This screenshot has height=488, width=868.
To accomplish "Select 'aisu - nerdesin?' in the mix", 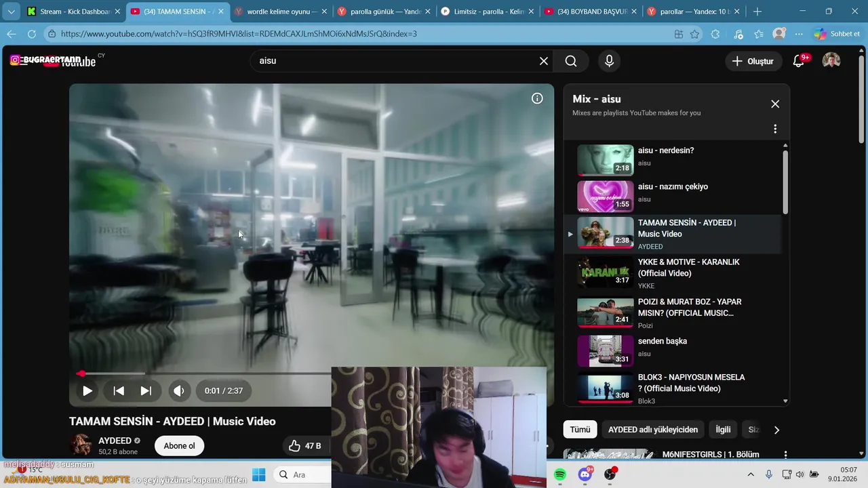I will (673, 159).
